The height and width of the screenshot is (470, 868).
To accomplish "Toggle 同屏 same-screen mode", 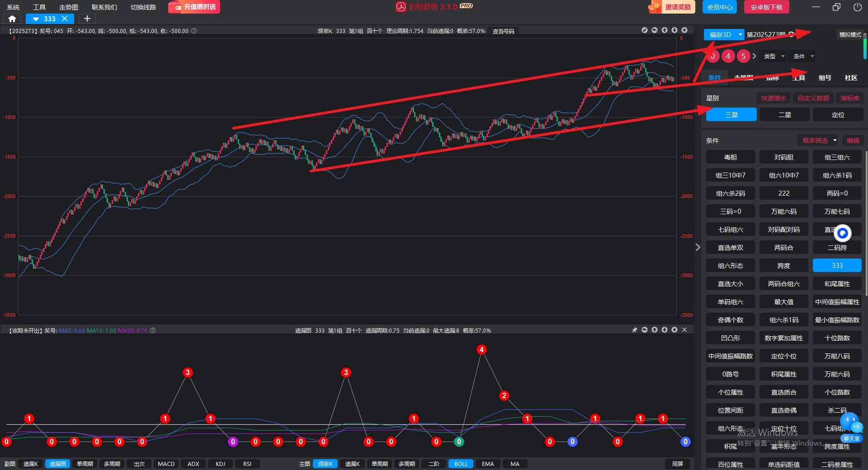I will (677, 464).
